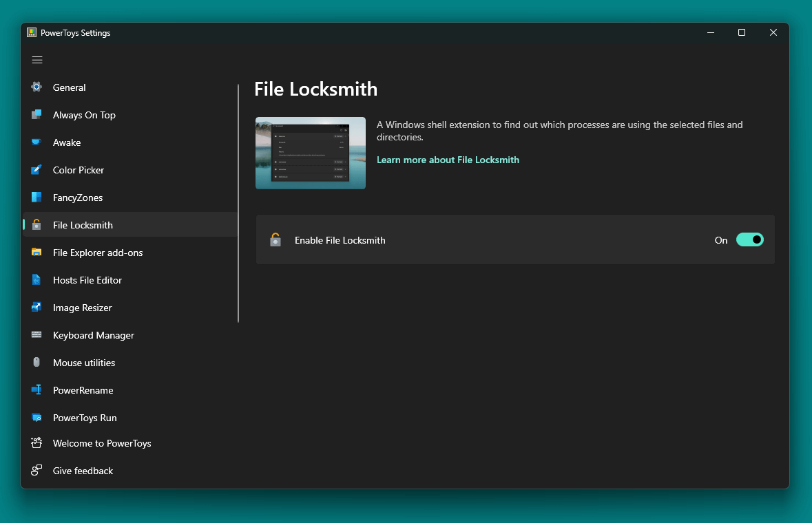Click the Keyboard Manager keyboard icon
The image size is (812, 523).
tap(37, 334)
